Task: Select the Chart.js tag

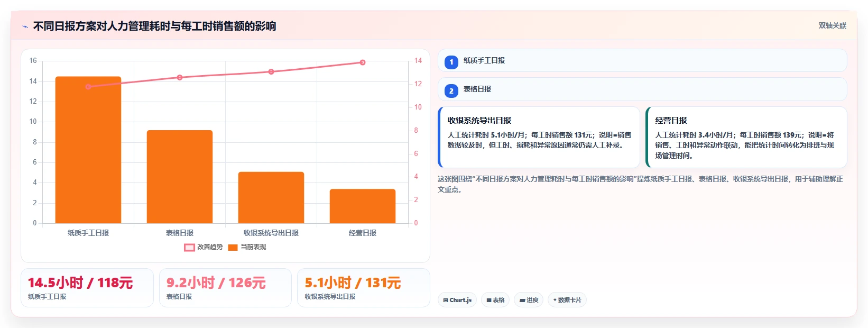Action: [x=457, y=300]
